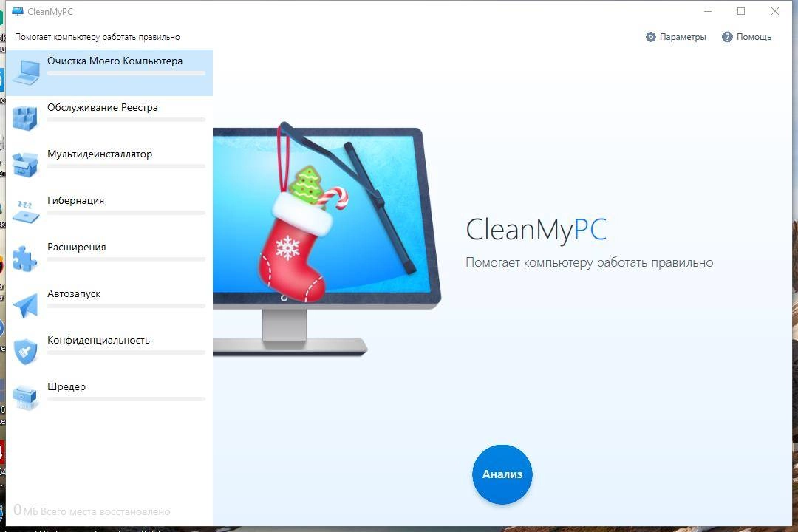798x532 pixels.
Task: Minimize the CleanMyPC window
Action: (707, 11)
